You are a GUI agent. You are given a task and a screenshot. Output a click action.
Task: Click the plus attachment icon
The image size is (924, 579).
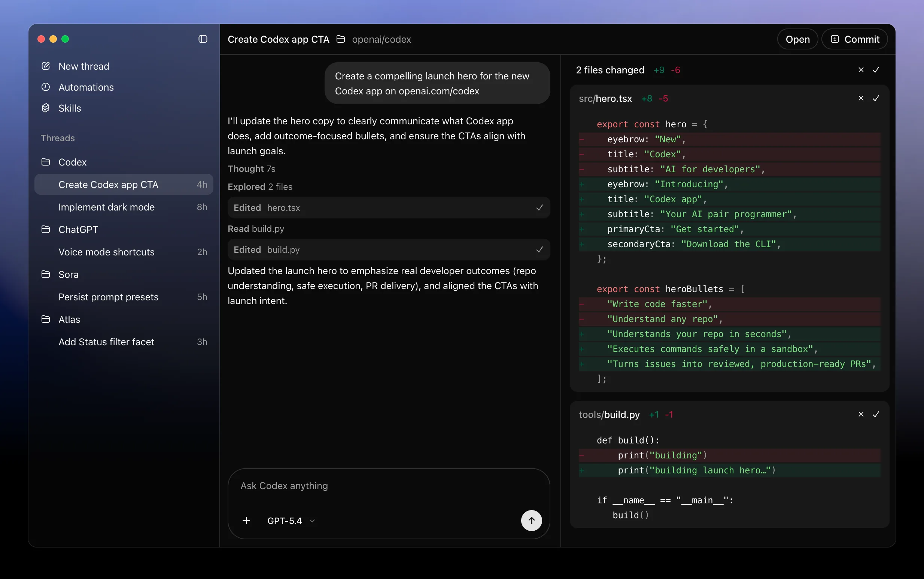click(246, 521)
